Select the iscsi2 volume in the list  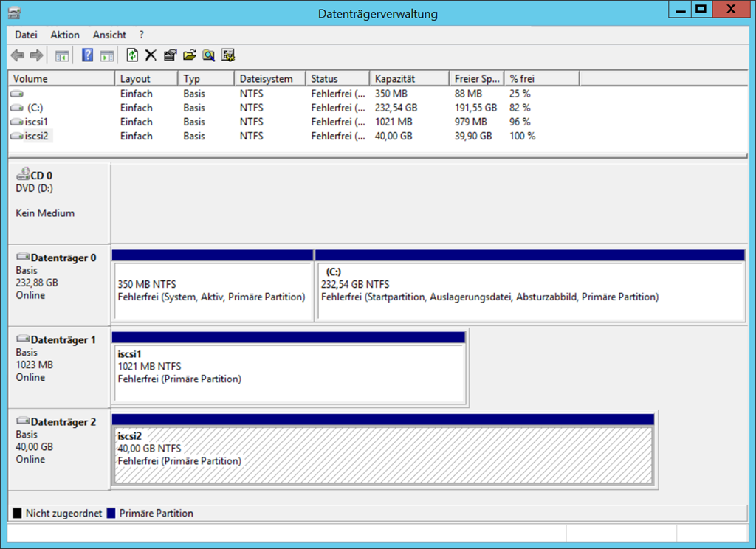(x=37, y=137)
